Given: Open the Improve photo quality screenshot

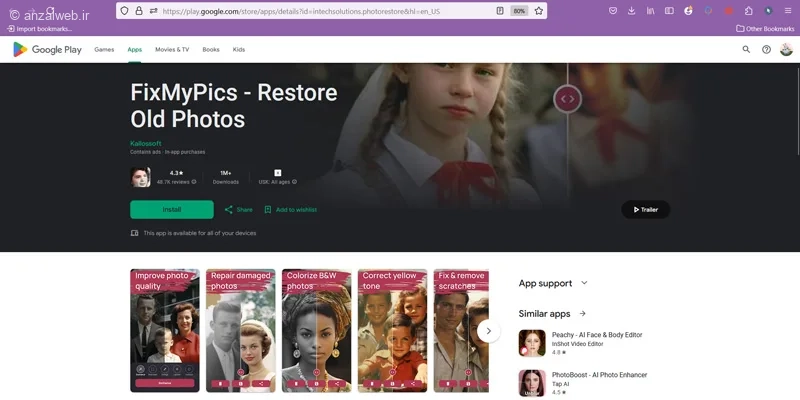Looking at the screenshot, I should (165, 331).
